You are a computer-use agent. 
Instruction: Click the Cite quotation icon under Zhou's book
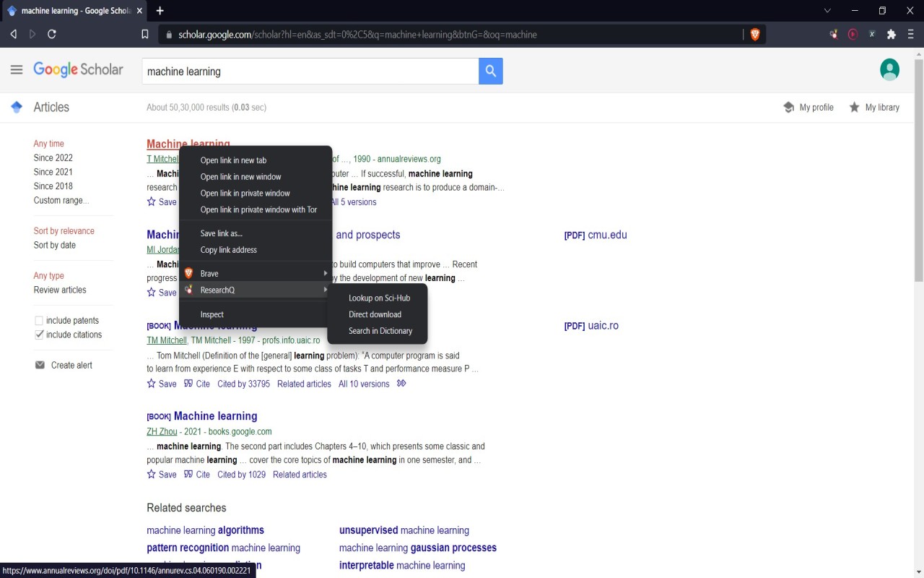click(x=189, y=475)
